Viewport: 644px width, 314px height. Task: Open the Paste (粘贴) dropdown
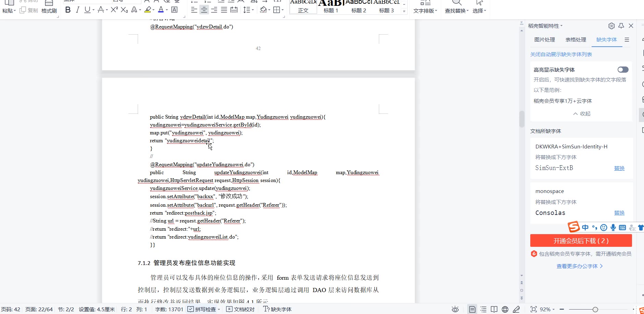(x=9, y=11)
